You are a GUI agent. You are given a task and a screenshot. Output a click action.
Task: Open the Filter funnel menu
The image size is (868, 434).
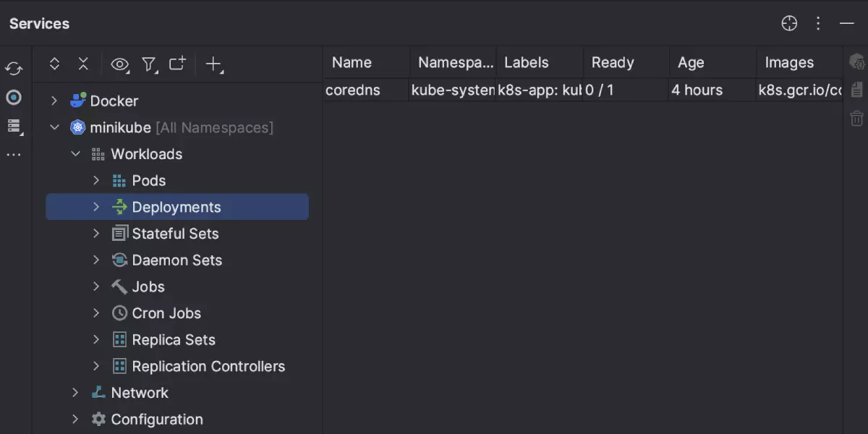149,65
